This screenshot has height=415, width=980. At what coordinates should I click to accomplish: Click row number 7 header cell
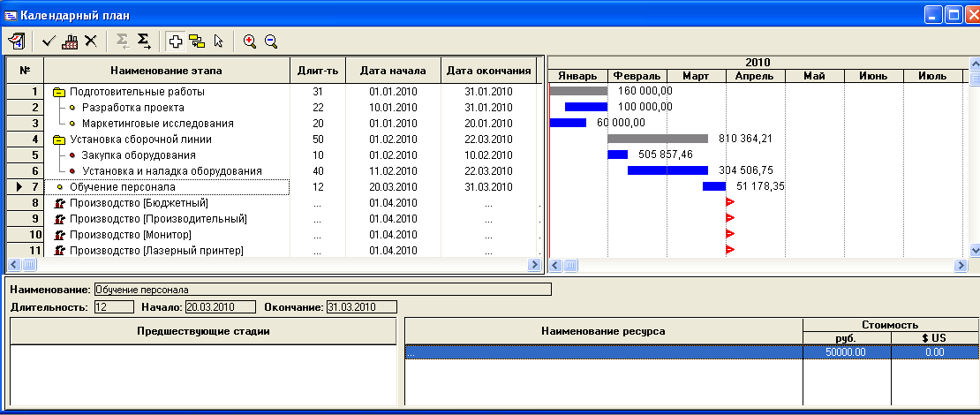(x=25, y=187)
